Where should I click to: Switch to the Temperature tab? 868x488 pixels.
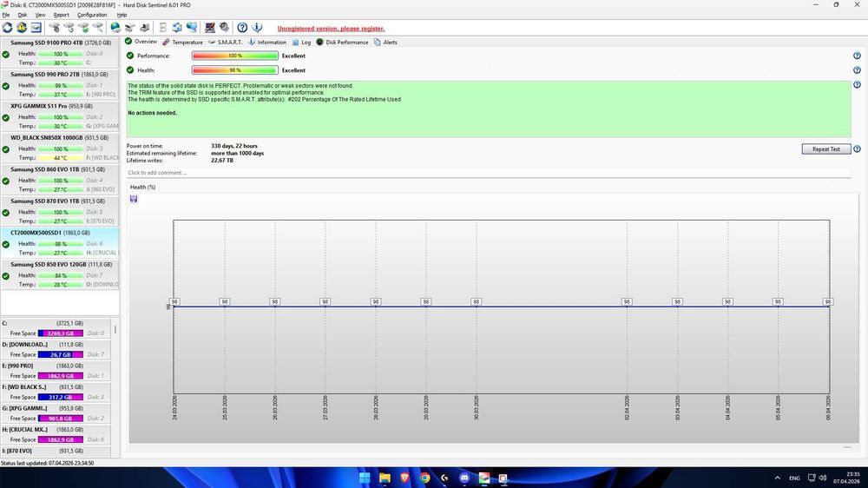(182, 42)
